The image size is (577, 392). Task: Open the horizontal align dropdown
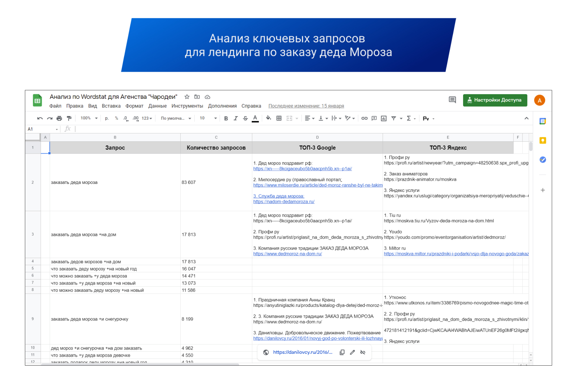click(x=309, y=118)
